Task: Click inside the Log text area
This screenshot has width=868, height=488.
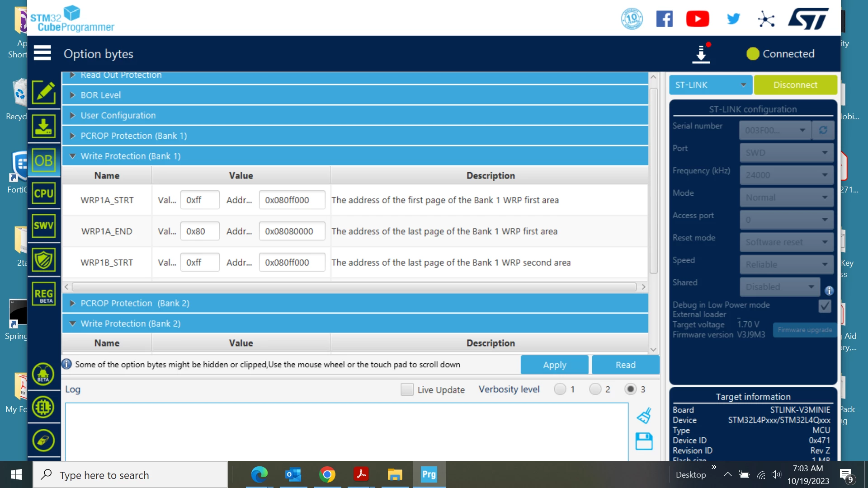Action: pyautogui.click(x=346, y=432)
